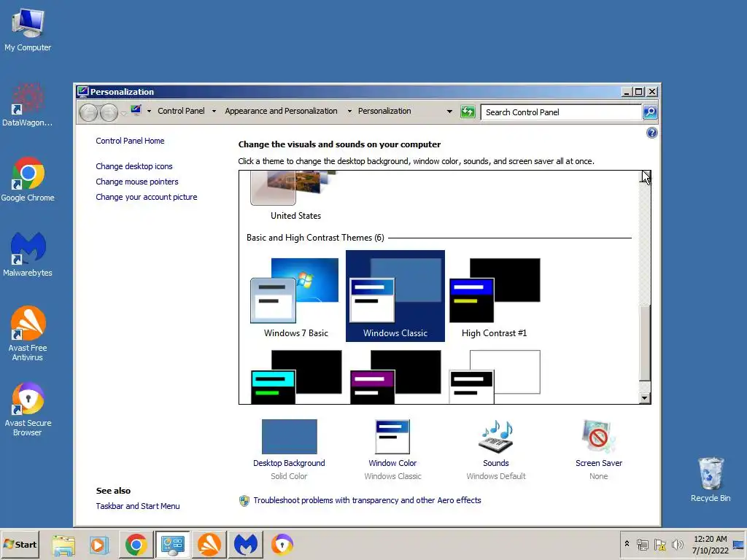Open the Recycle Bin icon

[711, 480]
